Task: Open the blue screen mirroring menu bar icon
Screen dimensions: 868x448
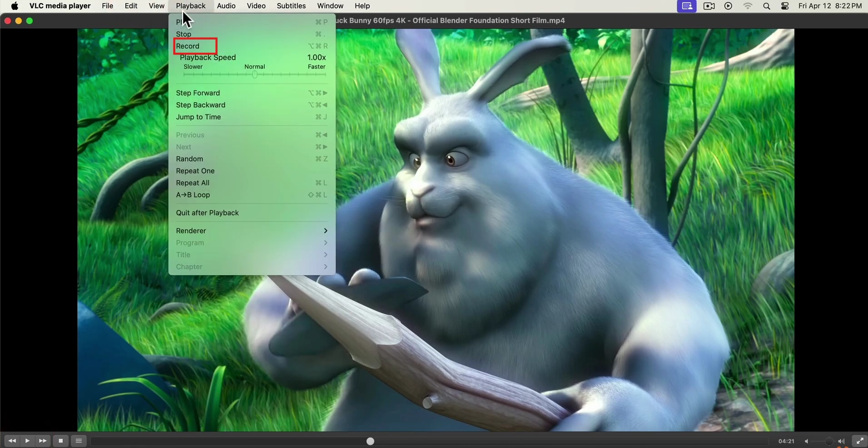Action: point(687,6)
